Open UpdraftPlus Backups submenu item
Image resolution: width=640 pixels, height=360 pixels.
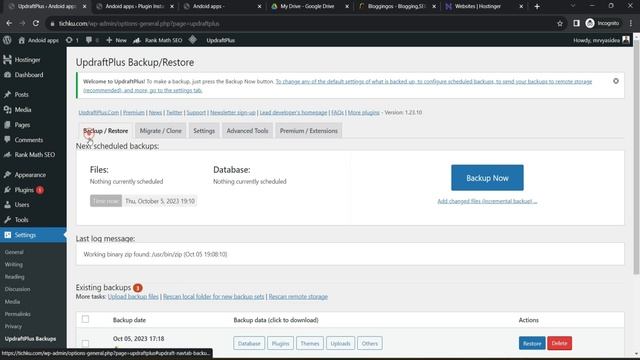point(31,339)
